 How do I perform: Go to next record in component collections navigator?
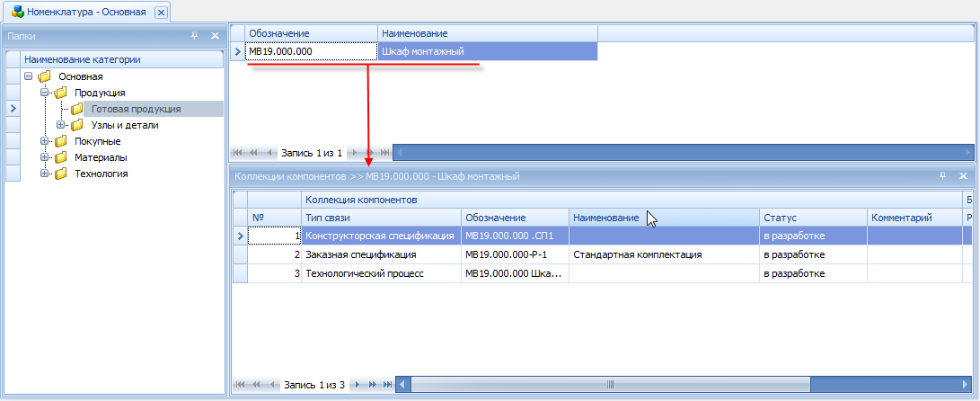tap(358, 384)
